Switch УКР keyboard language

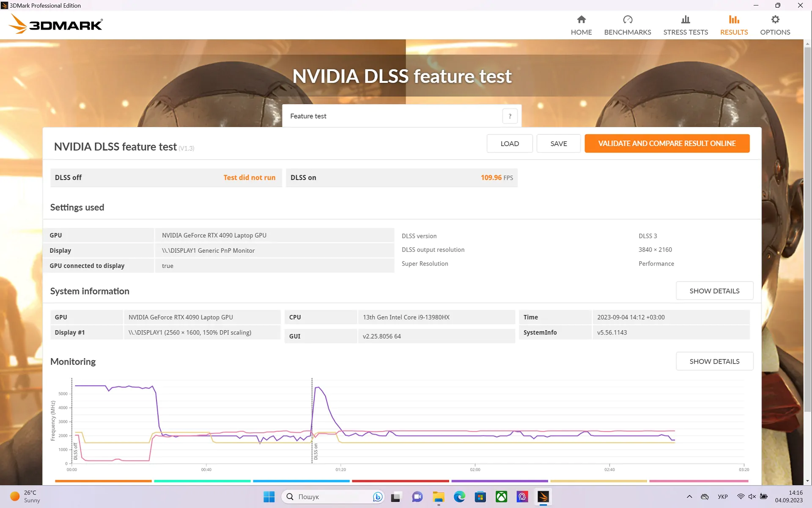pyautogui.click(x=723, y=497)
